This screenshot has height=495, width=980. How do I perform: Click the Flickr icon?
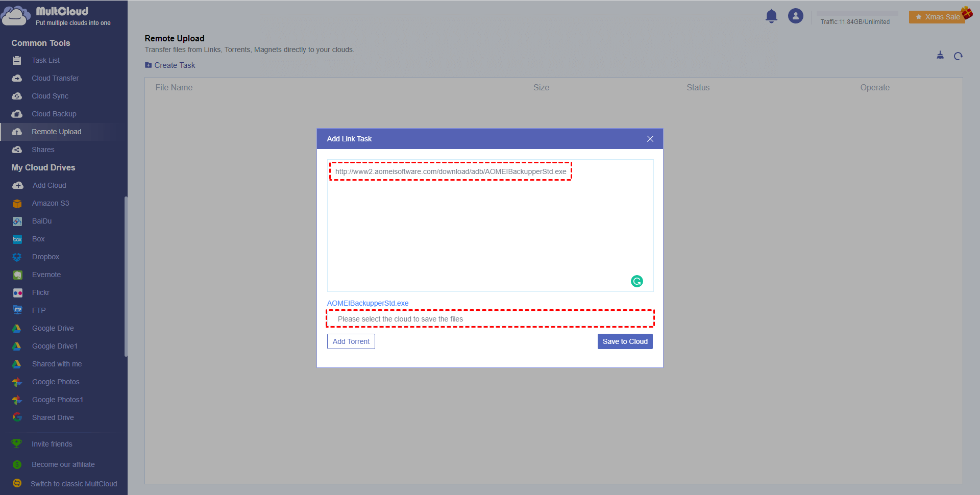pos(17,293)
